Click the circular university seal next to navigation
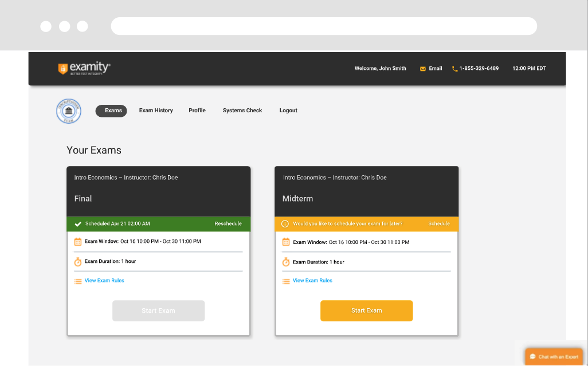The height and width of the screenshot is (366, 588). click(x=69, y=111)
